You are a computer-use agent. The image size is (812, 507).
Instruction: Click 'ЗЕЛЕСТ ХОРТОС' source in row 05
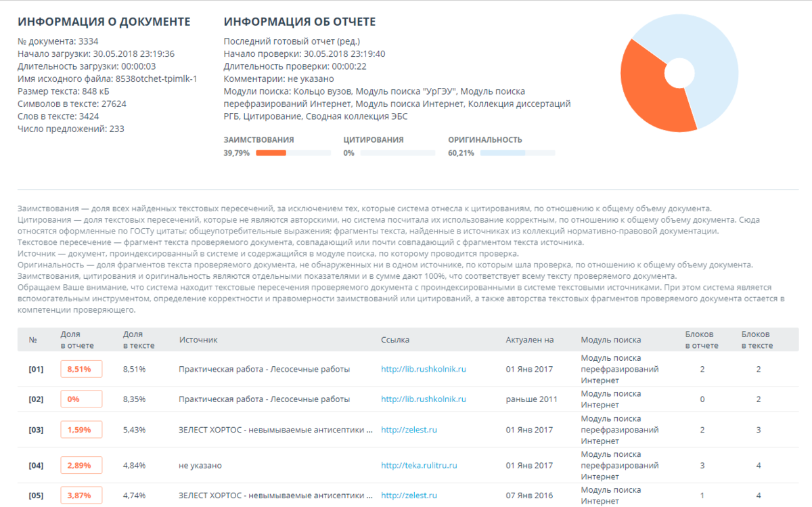276,495
